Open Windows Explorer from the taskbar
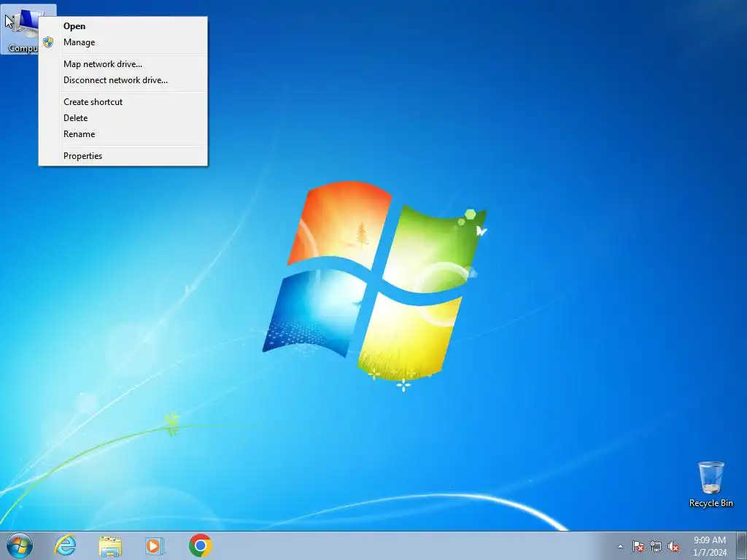The image size is (747, 560). pos(110,545)
